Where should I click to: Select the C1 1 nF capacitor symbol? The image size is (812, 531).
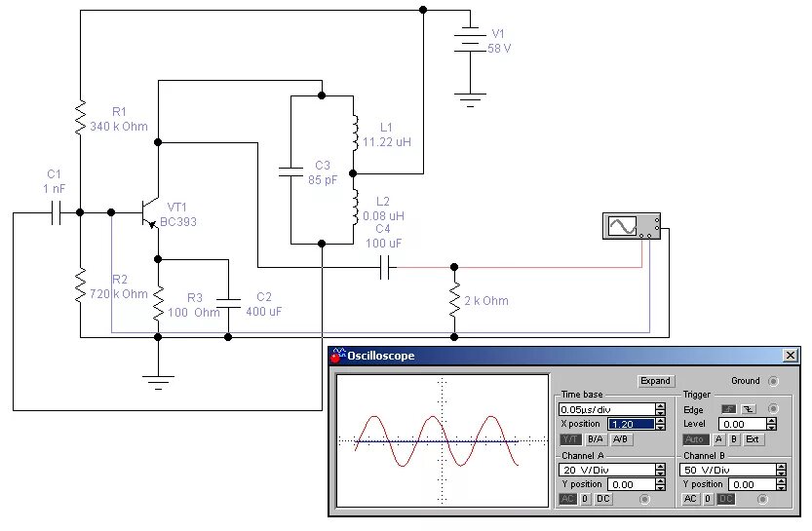point(57,212)
